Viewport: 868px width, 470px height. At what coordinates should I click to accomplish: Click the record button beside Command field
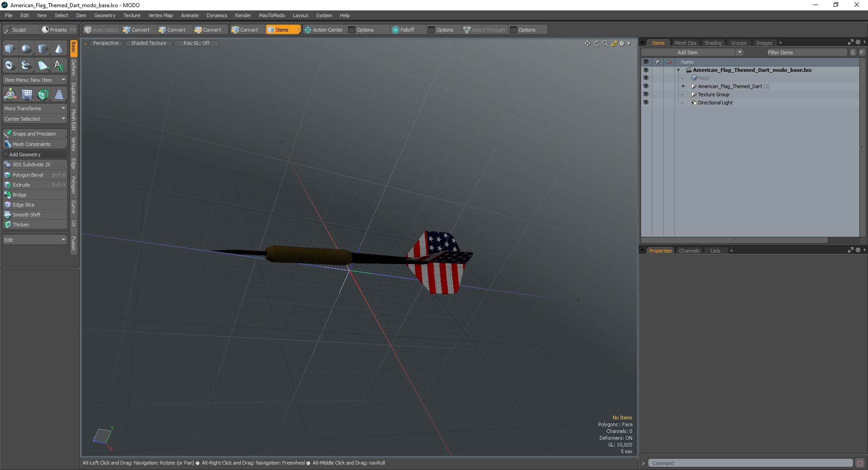click(860, 463)
